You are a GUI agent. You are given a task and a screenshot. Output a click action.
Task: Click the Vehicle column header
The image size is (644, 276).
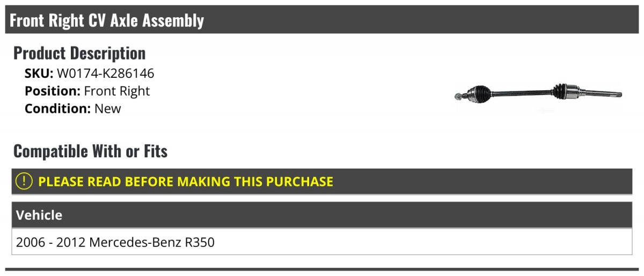point(39,215)
